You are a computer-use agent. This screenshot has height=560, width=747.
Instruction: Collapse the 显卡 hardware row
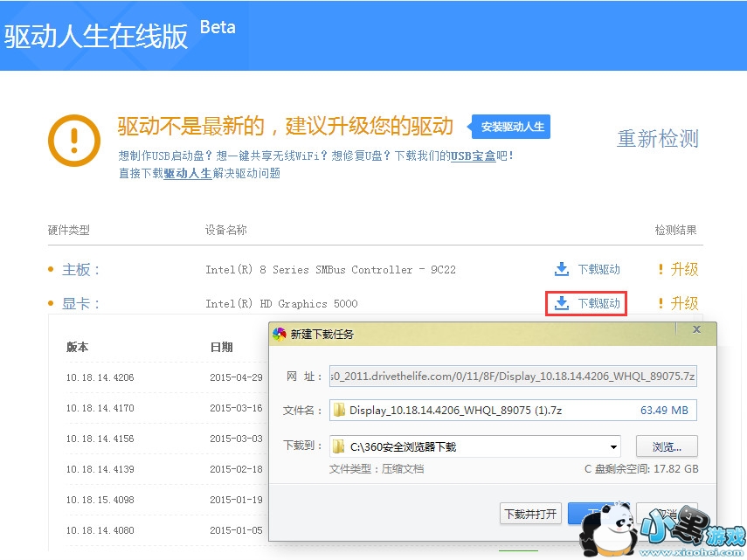click(x=80, y=303)
